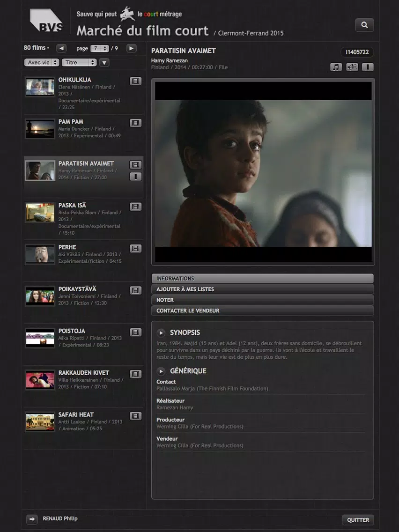Click the megaphone icon

(352, 67)
